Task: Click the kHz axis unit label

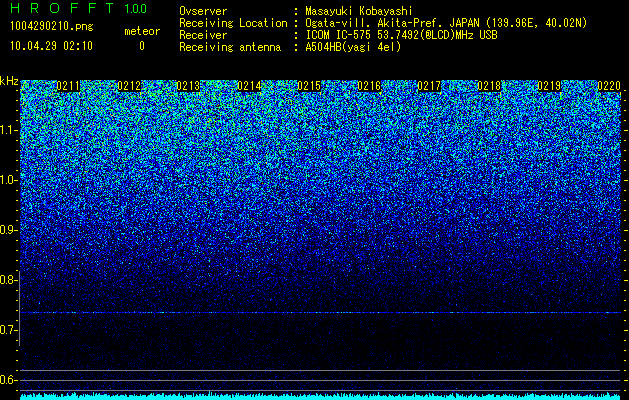Action: click(9, 81)
